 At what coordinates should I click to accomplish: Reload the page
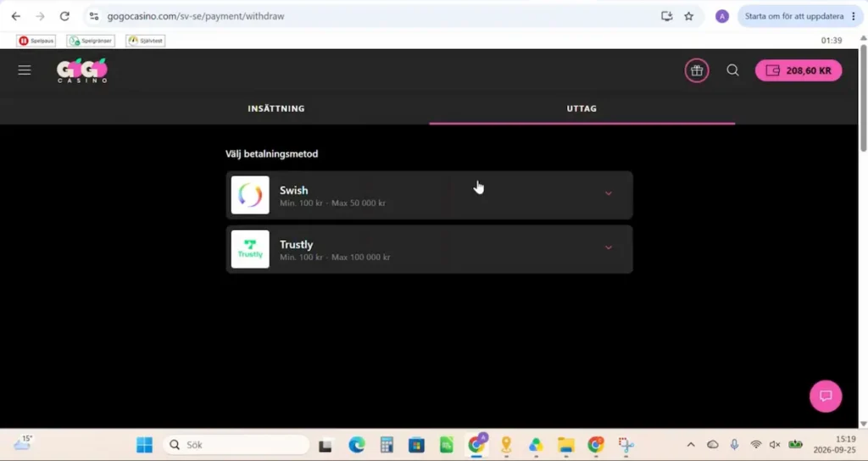(64, 16)
